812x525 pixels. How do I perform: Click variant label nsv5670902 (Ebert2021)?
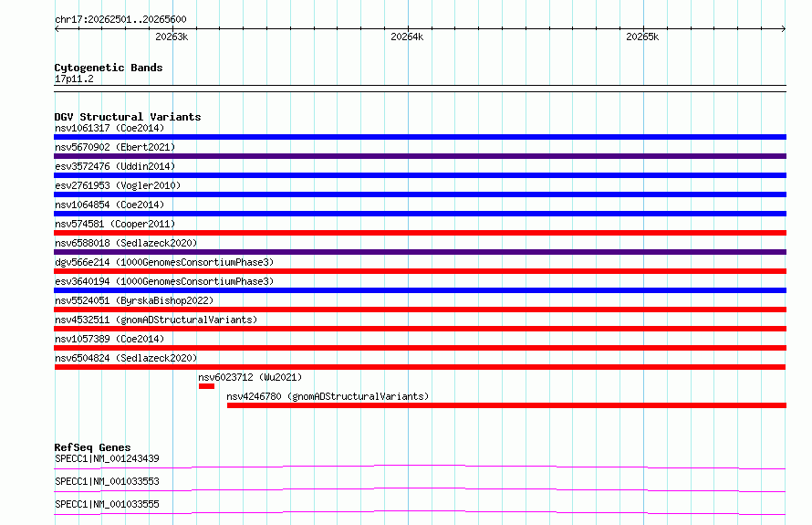(x=115, y=147)
